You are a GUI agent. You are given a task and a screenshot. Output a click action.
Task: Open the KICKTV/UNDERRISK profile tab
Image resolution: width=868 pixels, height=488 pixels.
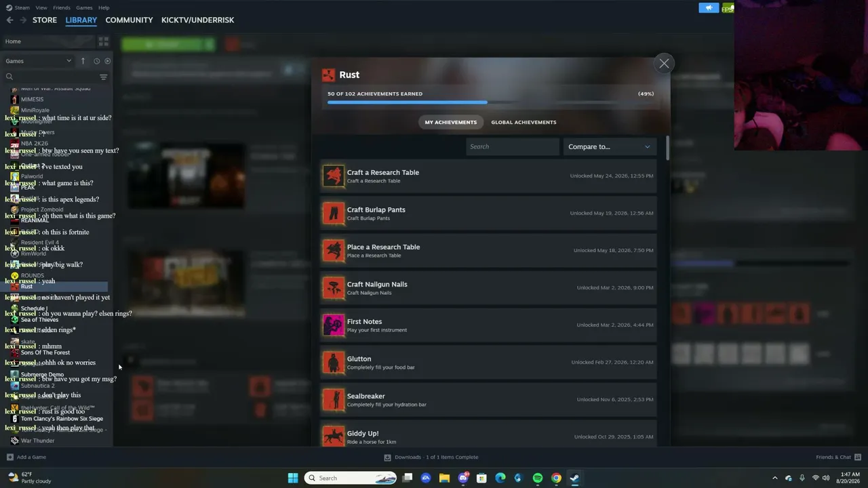click(197, 20)
